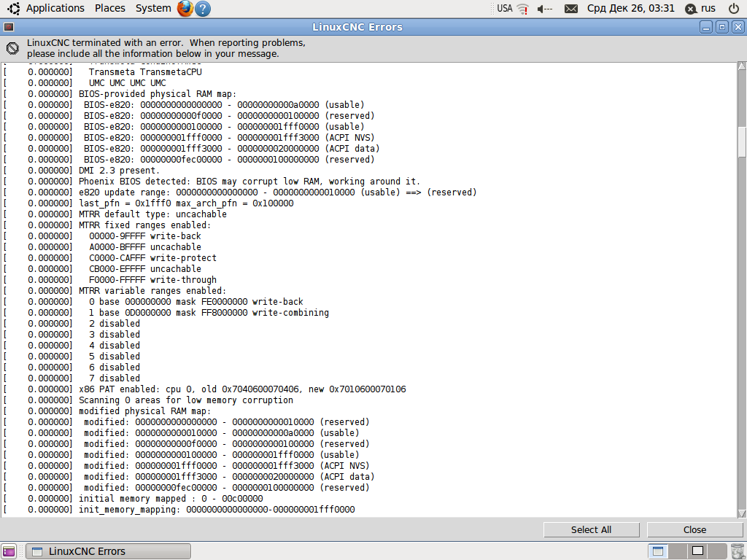Open the trash icon in bottom panel
Viewport: 747px width, 560px height.
tap(737, 551)
